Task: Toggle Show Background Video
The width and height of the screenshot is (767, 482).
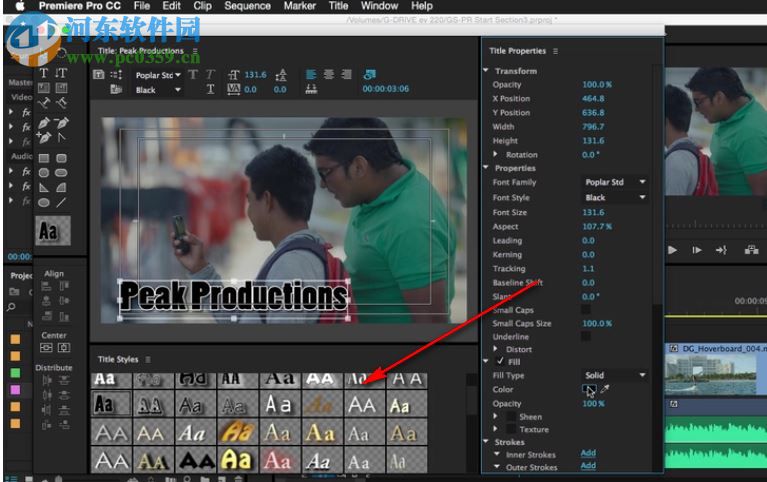Action: pos(370,74)
